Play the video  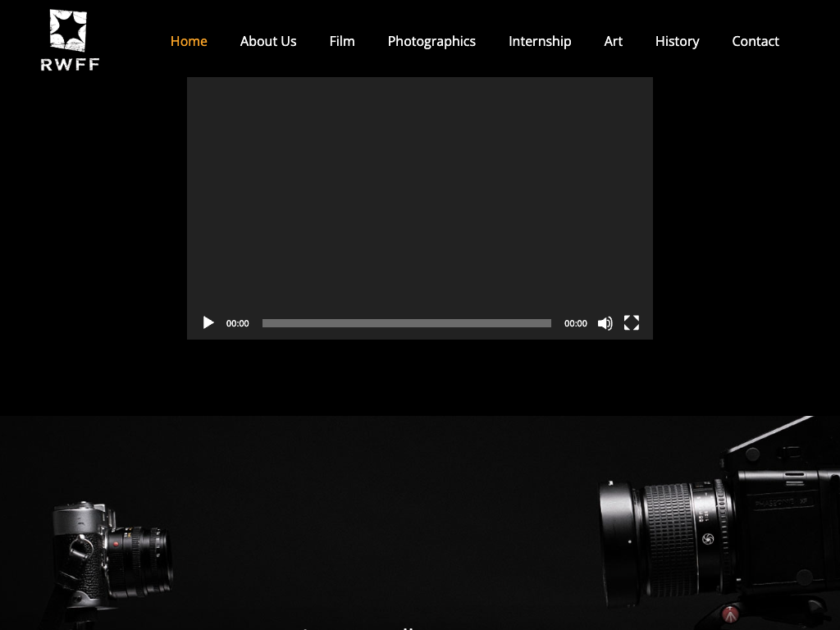[208, 322]
